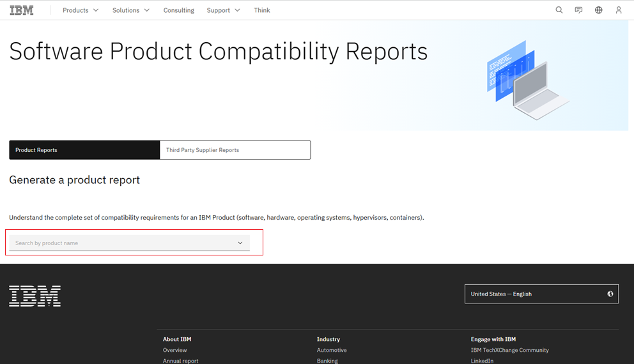Open the globe region selector icon

[598, 10]
